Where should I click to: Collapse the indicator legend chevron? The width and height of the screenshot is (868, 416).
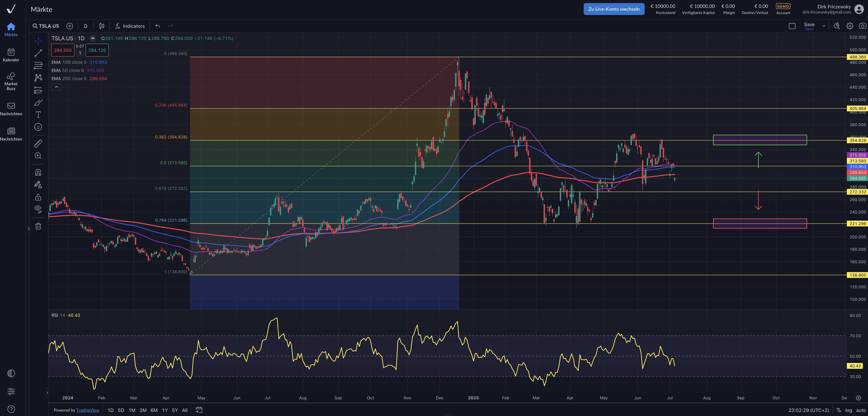[56, 87]
